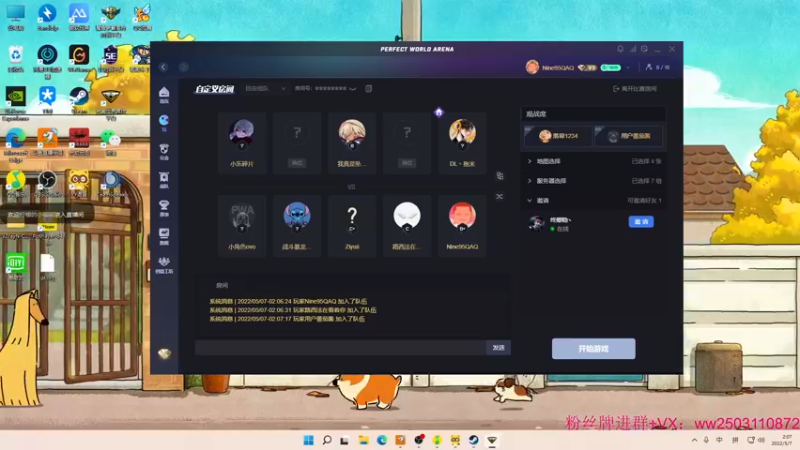Open the notification bell in the title bar
This screenshot has height=450, width=800.
pyautogui.click(x=620, y=49)
